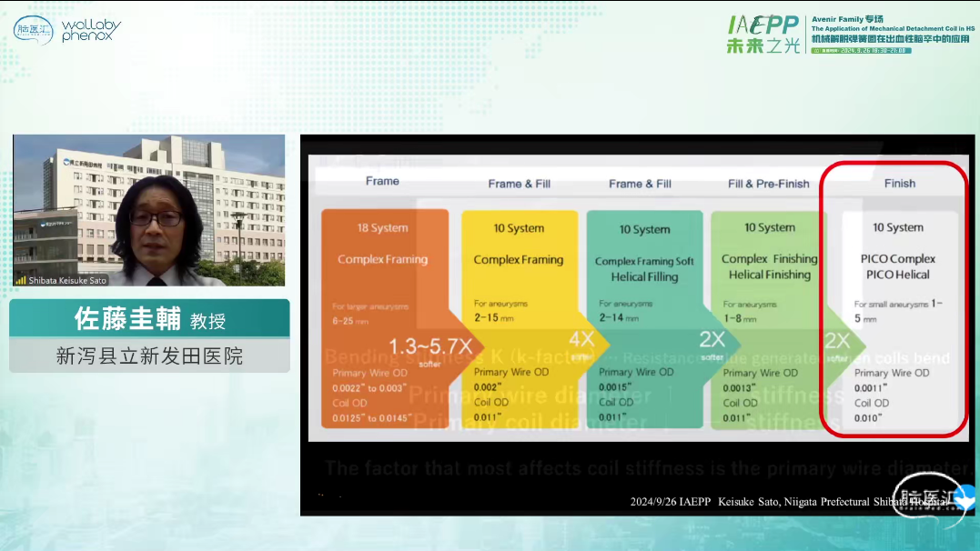Click the '0.0013"' primary wire OD value
The image size is (980, 551).
tap(738, 388)
